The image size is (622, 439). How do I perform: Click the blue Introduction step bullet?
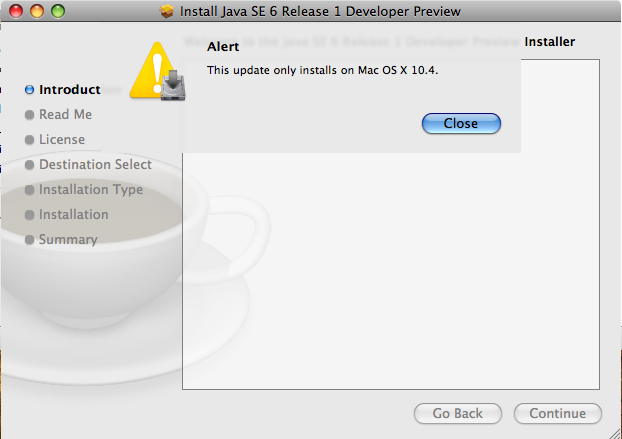pos(29,90)
